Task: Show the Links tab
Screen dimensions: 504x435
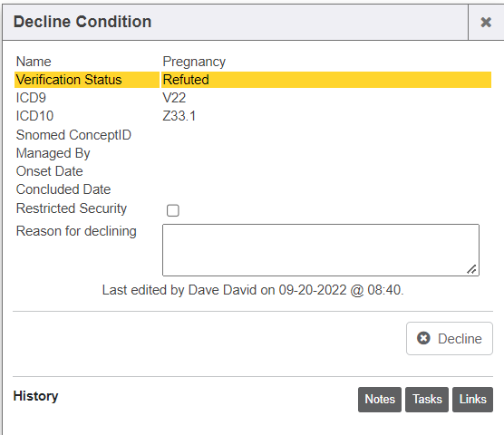Action: pyautogui.click(x=472, y=400)
